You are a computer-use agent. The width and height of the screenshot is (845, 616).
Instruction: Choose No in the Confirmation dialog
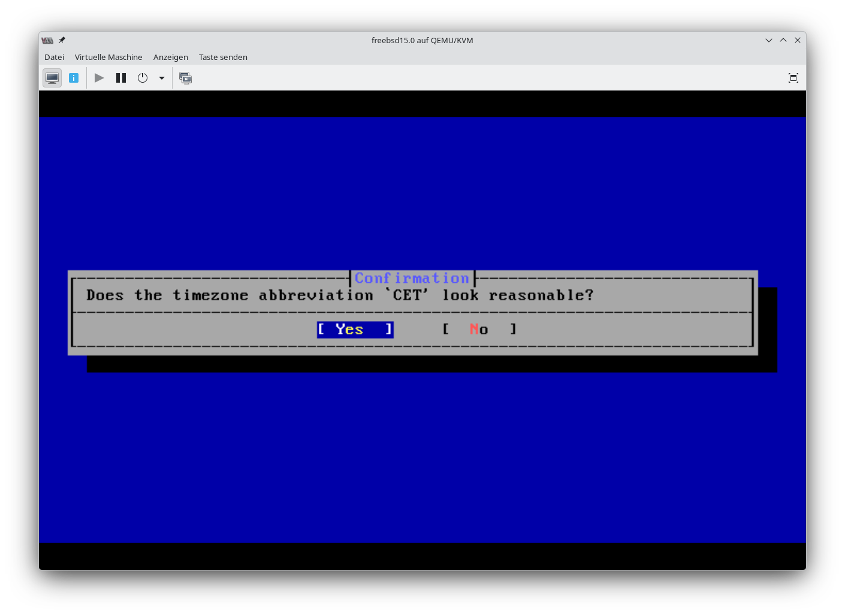[479, 330]
